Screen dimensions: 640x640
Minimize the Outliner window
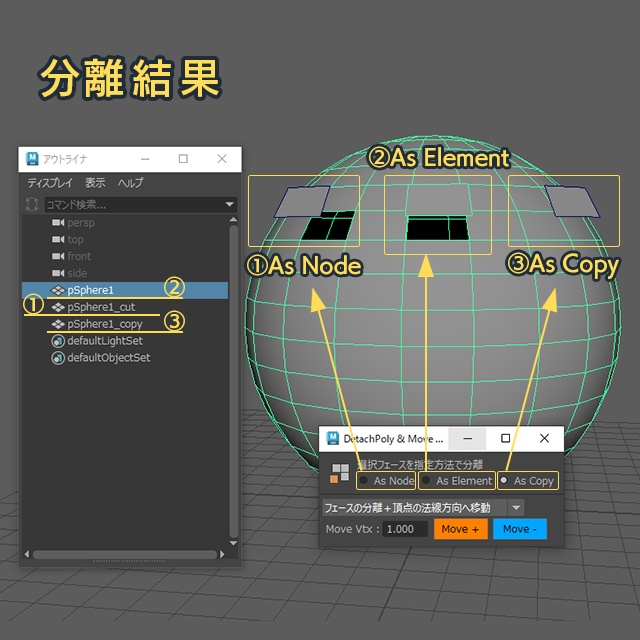(x=145, y=159)
